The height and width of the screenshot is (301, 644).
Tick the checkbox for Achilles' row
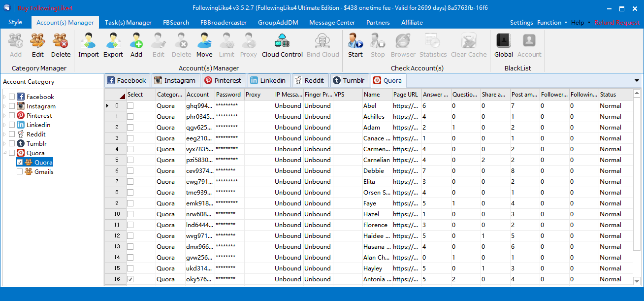(130, 117)
